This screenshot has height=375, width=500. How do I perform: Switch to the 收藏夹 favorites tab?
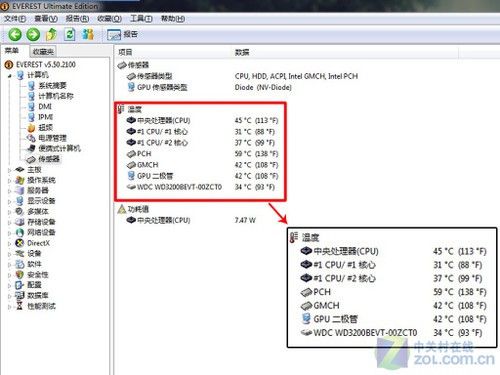click(43, 52)
